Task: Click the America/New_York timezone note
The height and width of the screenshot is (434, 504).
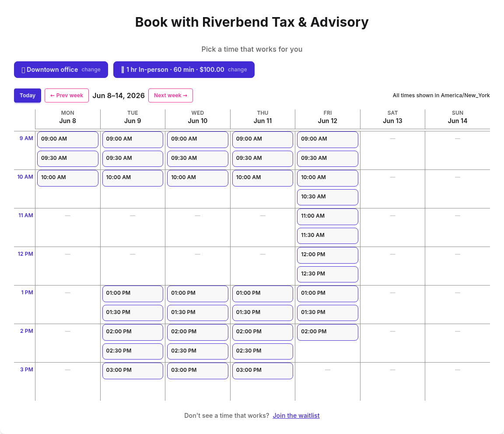Action: [x=441, y=95]
